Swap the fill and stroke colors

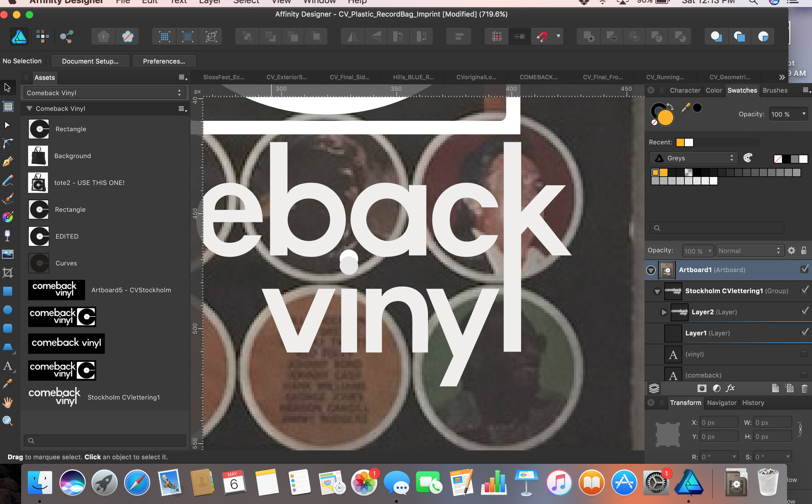[670, 107]
